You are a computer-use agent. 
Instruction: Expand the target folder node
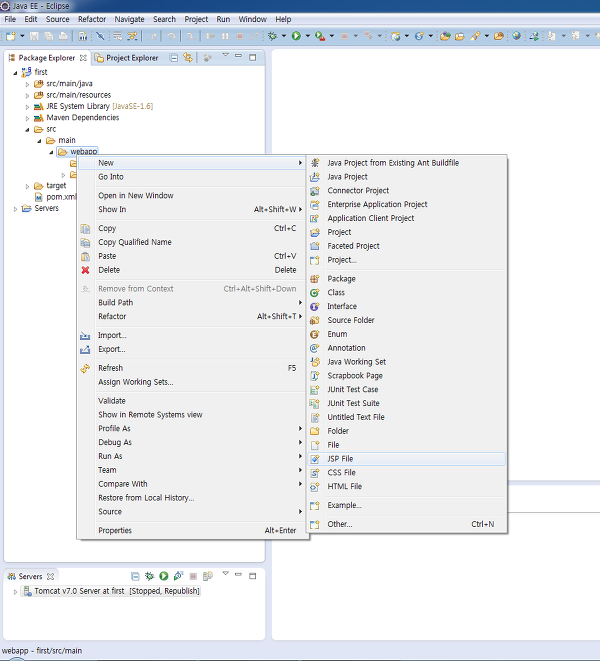(x=27, y=186)
